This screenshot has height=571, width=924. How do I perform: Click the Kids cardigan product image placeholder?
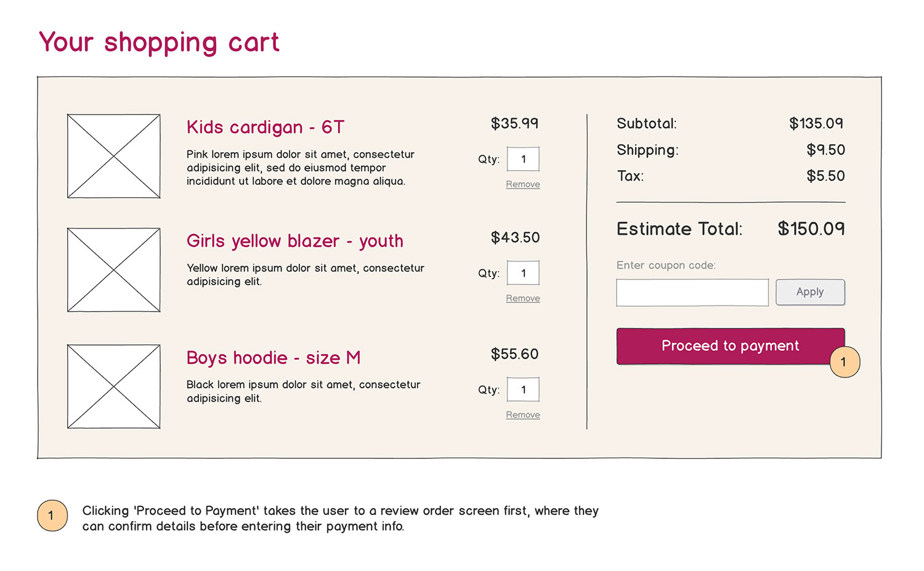click(113, 156)
